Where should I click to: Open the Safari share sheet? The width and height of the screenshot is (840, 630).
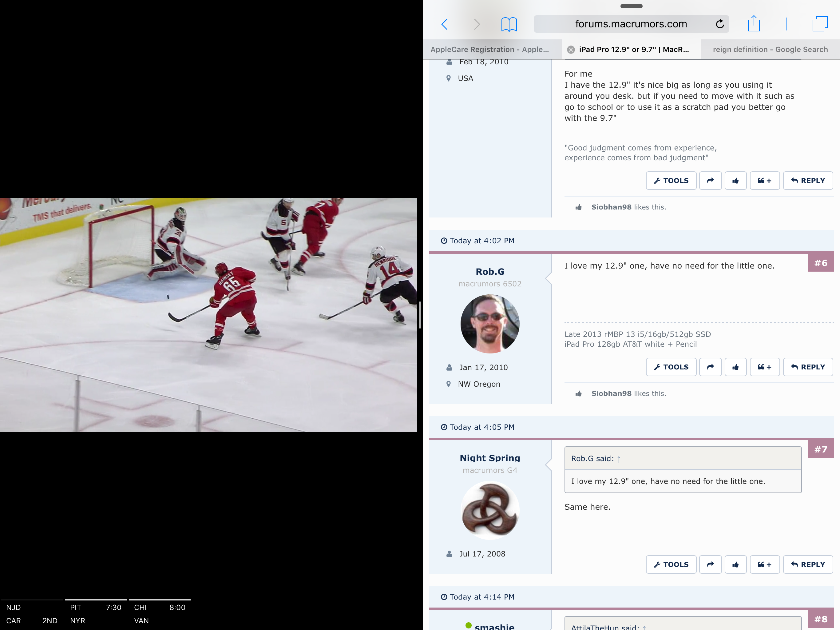(754, 24)
